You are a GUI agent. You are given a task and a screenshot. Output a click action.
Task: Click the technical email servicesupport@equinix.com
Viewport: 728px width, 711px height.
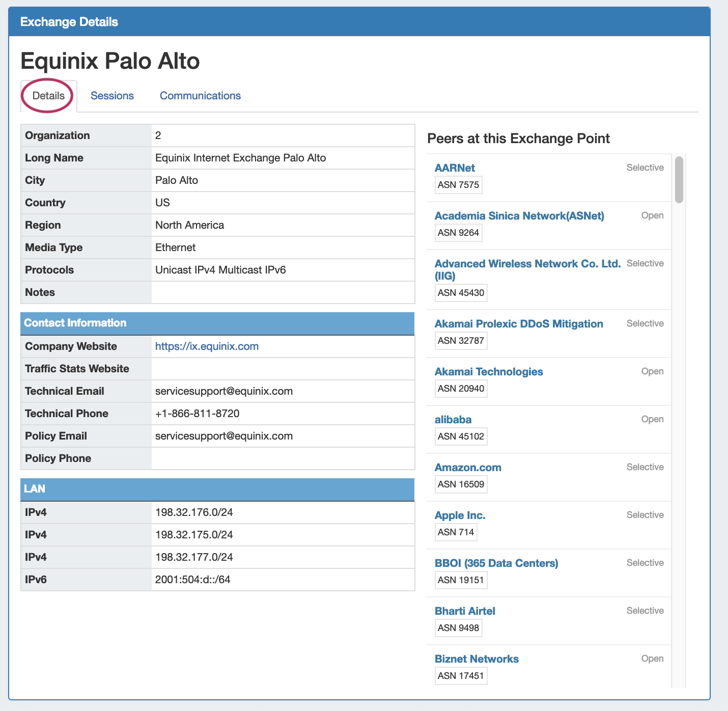click(224, 391)
